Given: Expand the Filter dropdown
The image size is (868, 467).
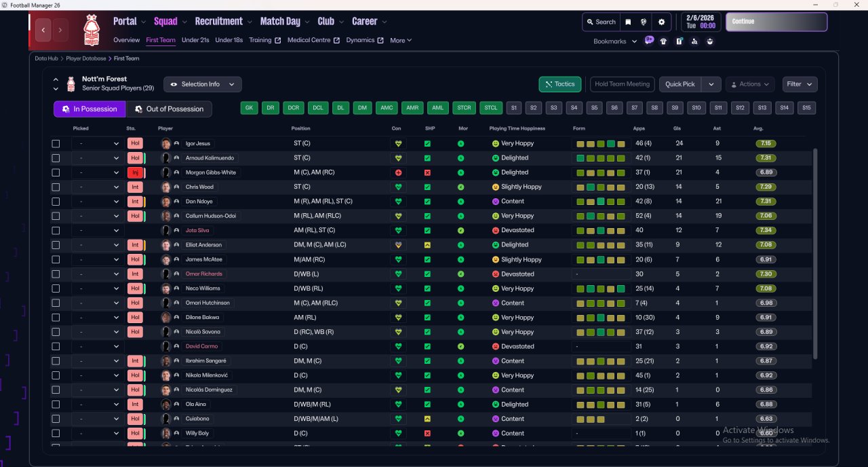Looking at the screenshot, I should point(800,84).
